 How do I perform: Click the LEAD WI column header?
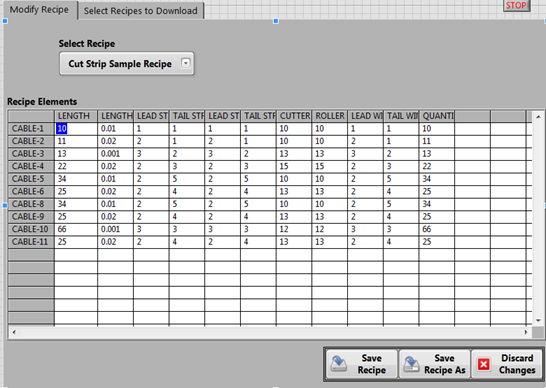[x=365, y=116]
